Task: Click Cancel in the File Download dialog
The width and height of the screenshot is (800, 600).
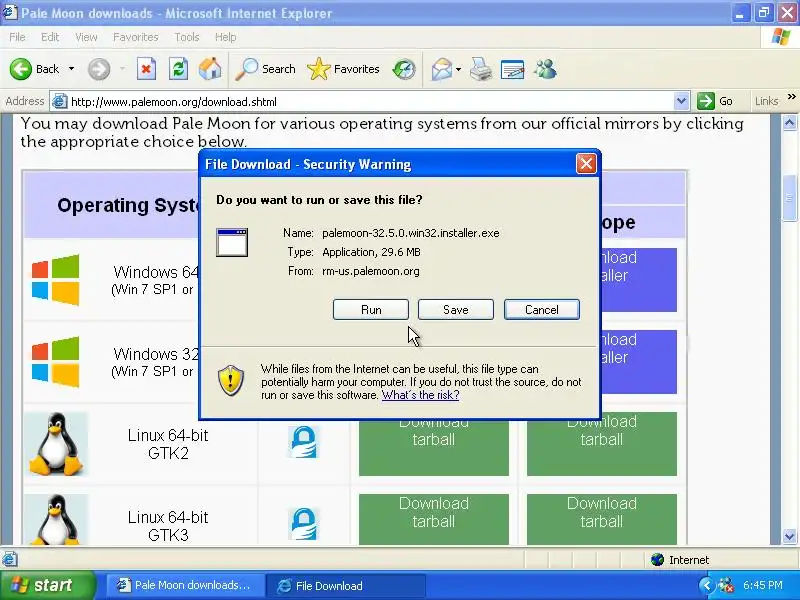Action: (x=542, y=310)
